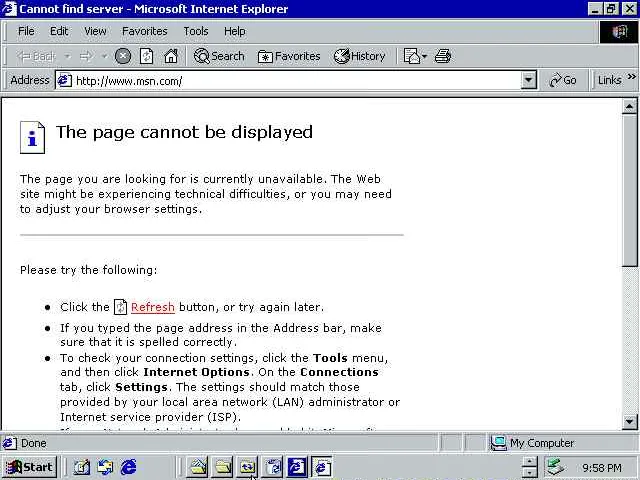Viewport: 640px width, 480px height.
Task: Expand the Mail button dropdown arrow
Action: [x=424, y=56]
